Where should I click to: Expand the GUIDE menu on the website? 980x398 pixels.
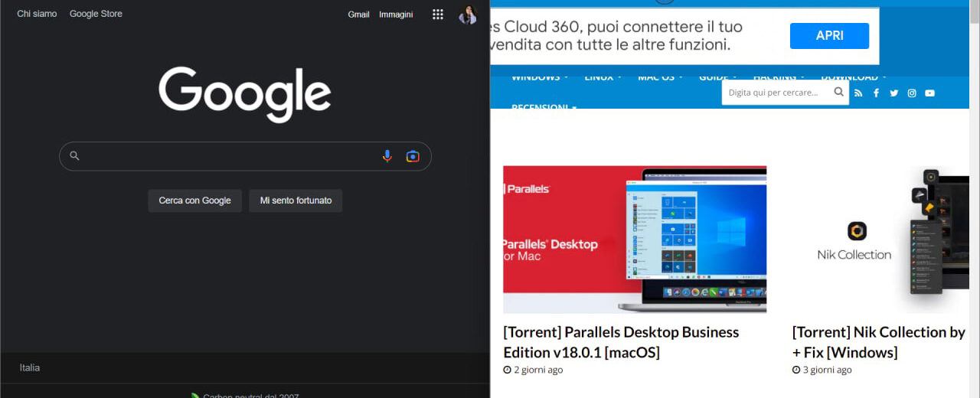[x=717, y=78]
